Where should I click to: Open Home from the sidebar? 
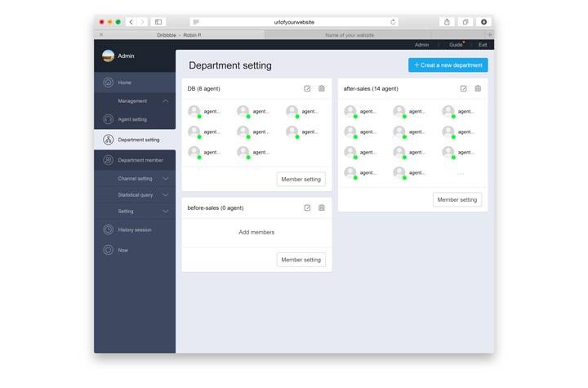point(124,83)
